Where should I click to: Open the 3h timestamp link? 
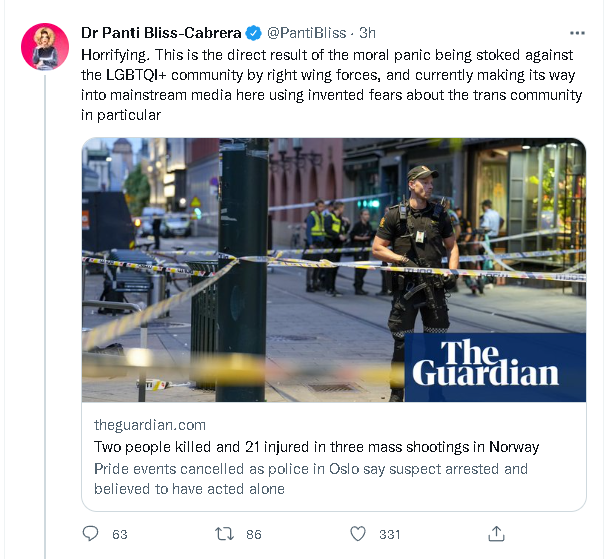click(x=367, y=32)
